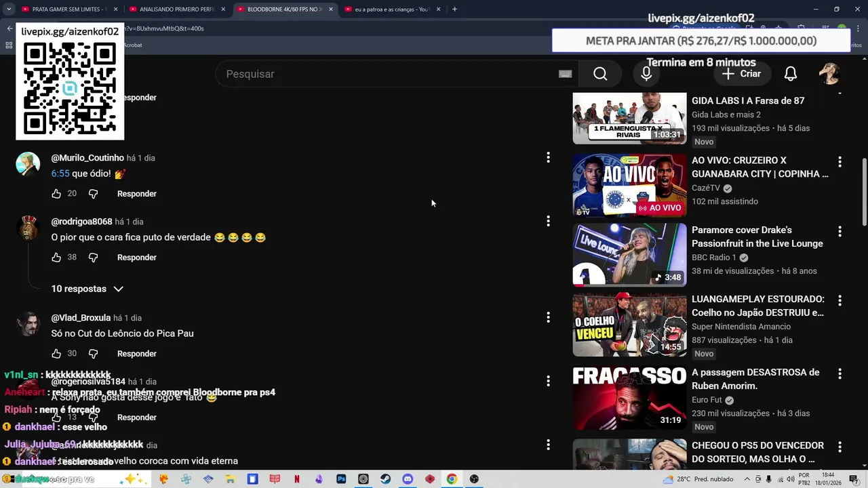
Task: Open more options for Ruben Amorim video
Action: point(840,373)
